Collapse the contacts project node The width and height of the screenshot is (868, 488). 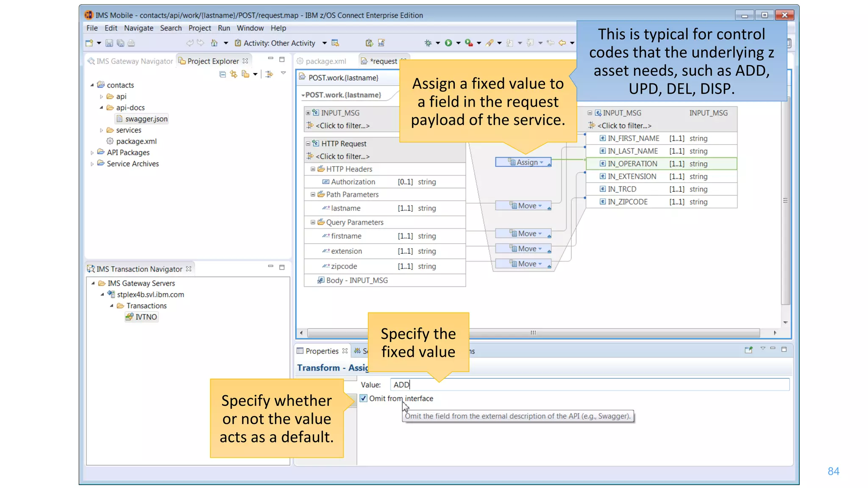(92, 85)
